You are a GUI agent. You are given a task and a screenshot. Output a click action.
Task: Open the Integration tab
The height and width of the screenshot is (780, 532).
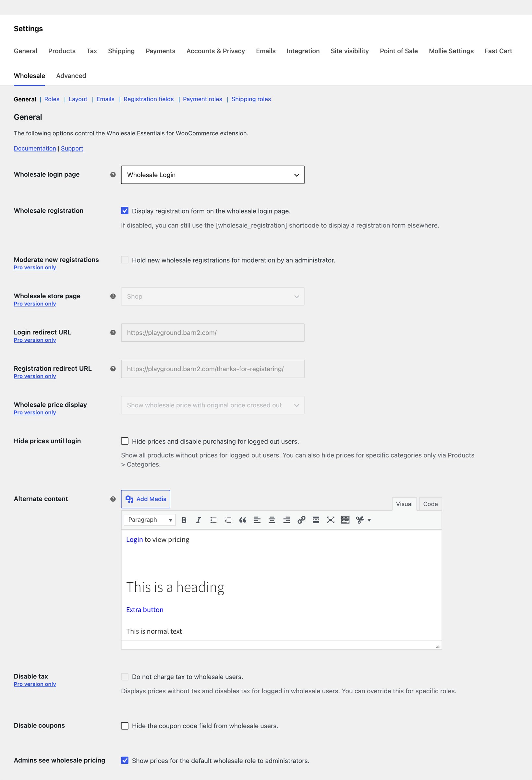pos(303,51)
